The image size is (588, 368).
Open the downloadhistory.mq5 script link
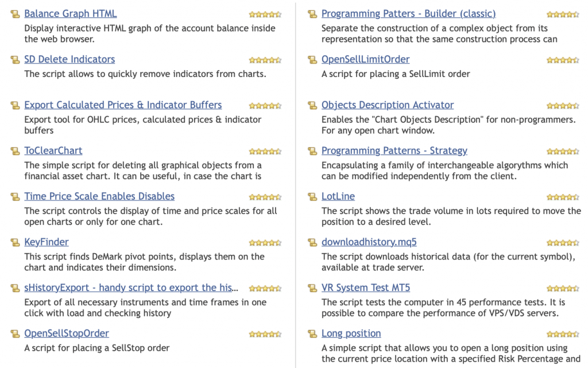(369, 242)
